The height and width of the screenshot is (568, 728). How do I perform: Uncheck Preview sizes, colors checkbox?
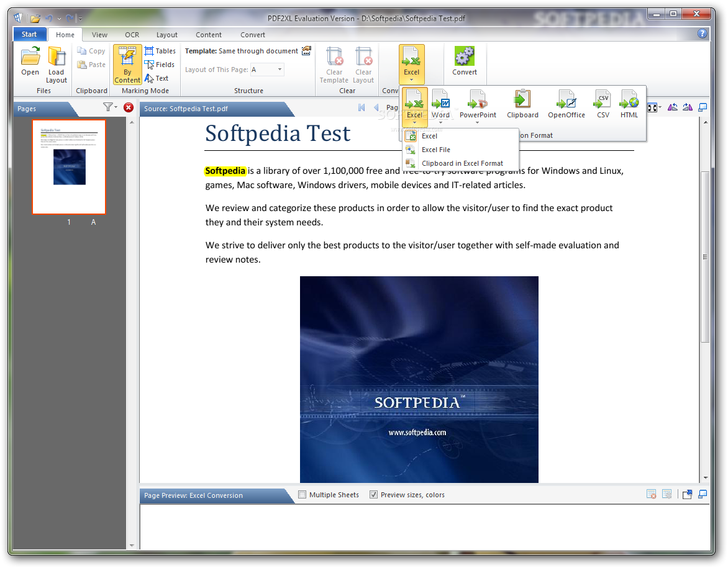(x=373, y=495)
